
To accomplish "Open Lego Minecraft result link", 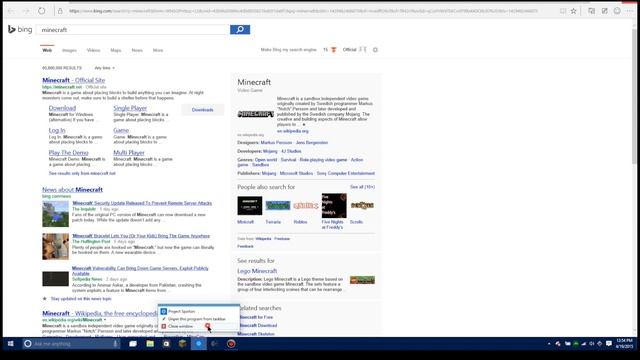I will [257, 271].
